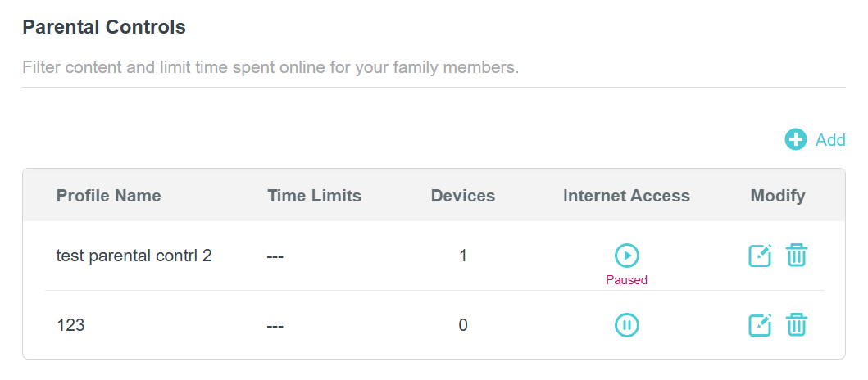Image resolution: width=868 pixels, height=380 pixels.
Task: Resume internet for test parental contrl 2
Action: tap(627, 256)
